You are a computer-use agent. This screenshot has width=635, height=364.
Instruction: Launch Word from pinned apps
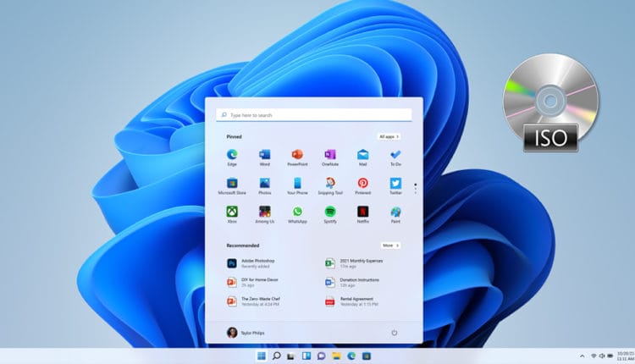[x=264, y=155]
